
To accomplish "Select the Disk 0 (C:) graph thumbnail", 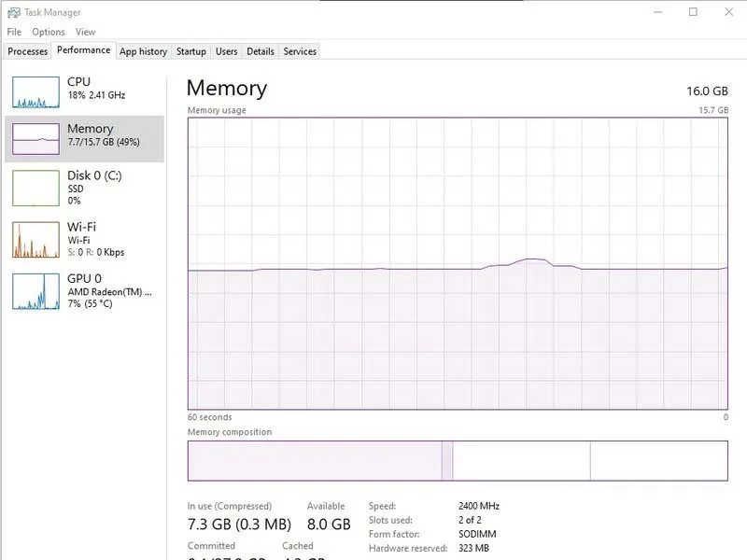I will 35,189.
